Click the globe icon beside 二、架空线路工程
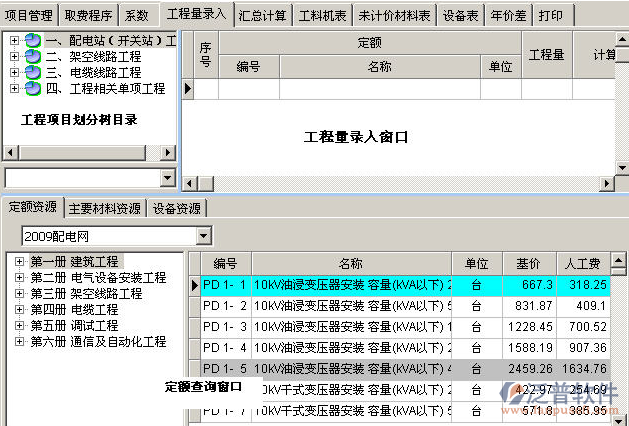Viewport: 629px width, 426px height. (32, 57)
